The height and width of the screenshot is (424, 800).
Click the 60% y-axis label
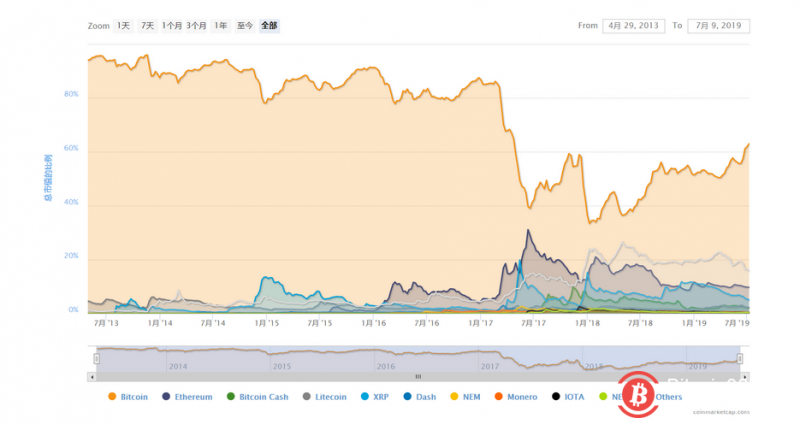pos(71,148)
